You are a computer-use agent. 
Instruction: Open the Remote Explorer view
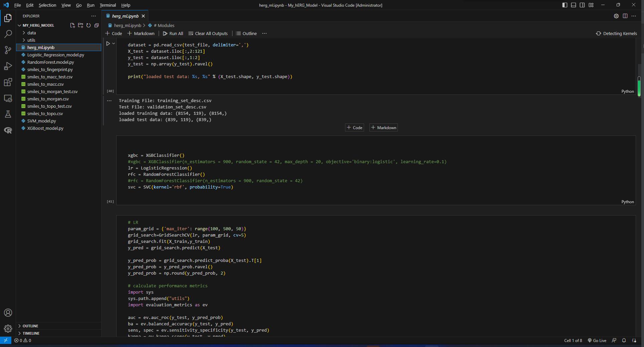point(8,98)
